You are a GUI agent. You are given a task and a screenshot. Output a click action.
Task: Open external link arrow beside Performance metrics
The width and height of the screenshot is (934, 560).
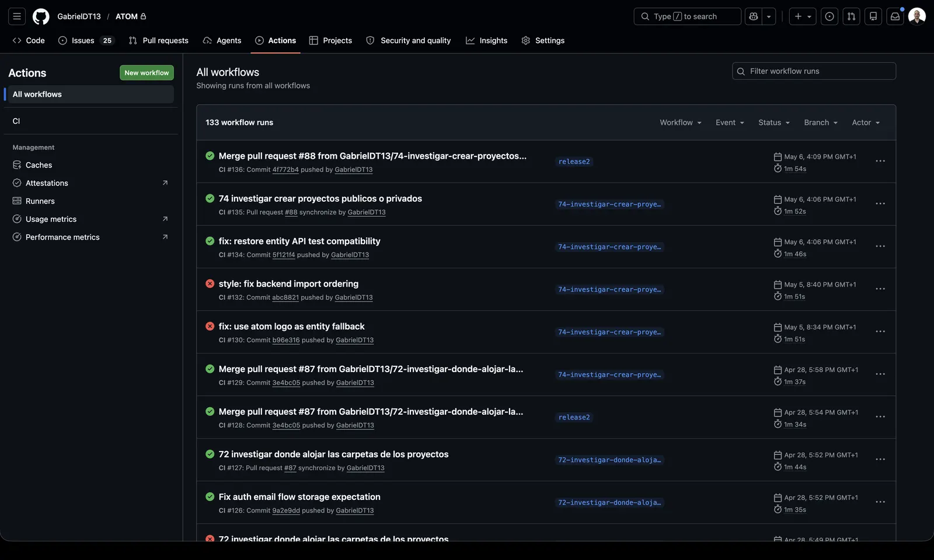165,237
